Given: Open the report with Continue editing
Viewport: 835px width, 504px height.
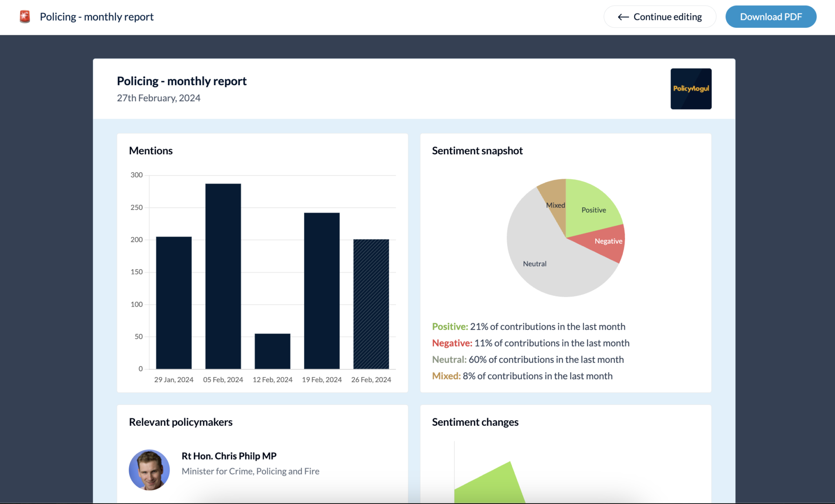Looking at the screenshot, I should 659,17.
